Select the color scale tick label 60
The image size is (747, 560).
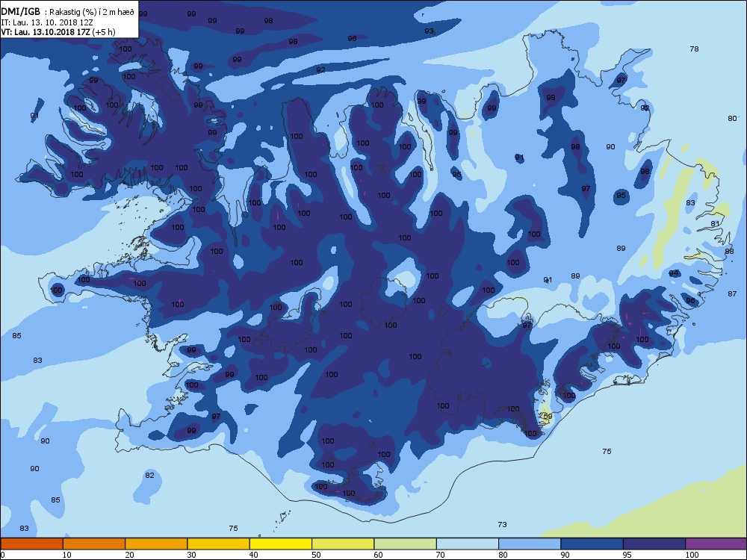tap(378, 555)
